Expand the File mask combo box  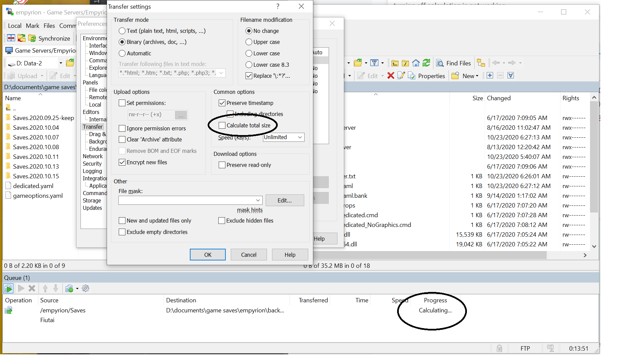(258, 200)
